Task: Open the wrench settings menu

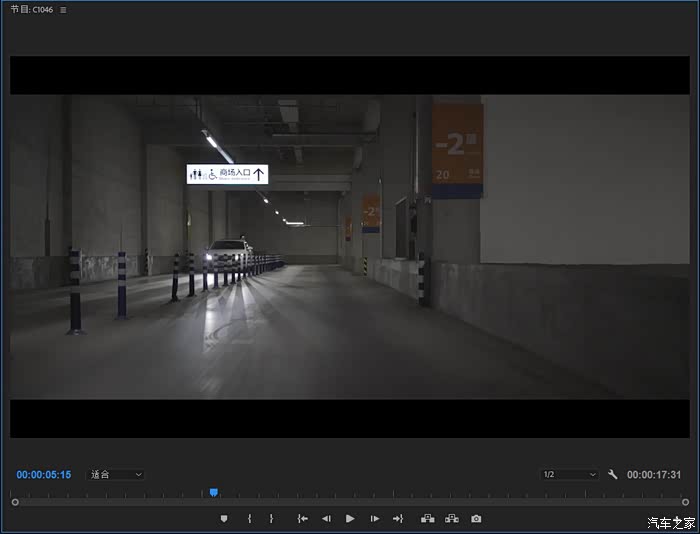Action: (613, 475)
